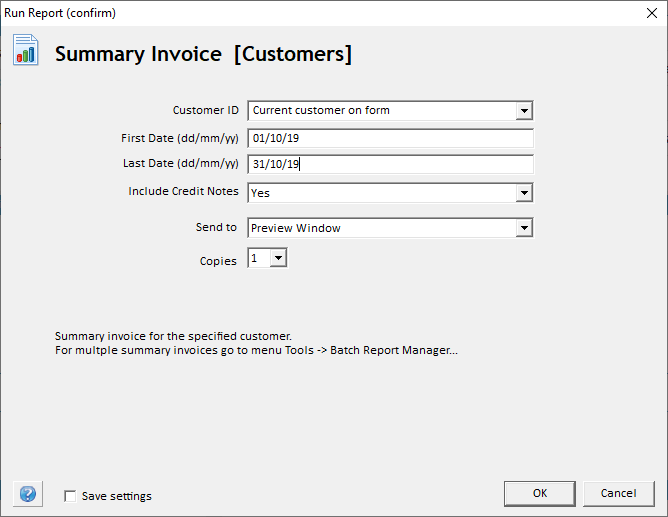Open help with the blue question mark icon
This screenshot has width=668, height=517.
tap(27, 494)
